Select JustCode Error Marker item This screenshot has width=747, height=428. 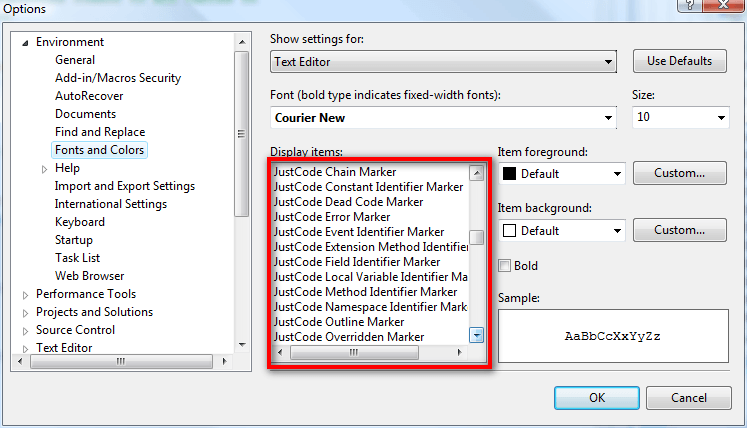pos(332,217)
